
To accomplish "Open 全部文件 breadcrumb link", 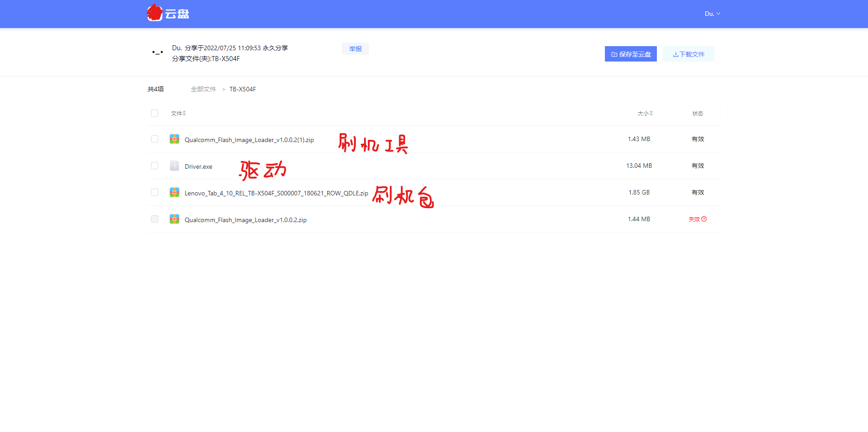I will pyautogui.click(x=203, y=89).
